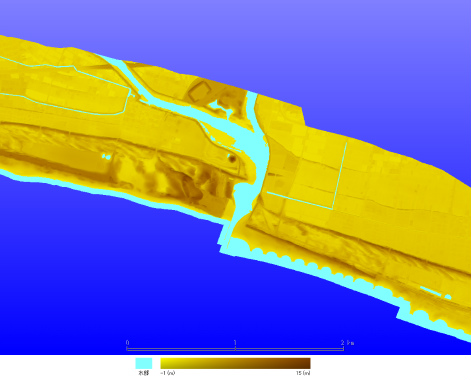471x380 pixels.
Task: Click the vertical cyan canal line
Action: coord(339,176)
